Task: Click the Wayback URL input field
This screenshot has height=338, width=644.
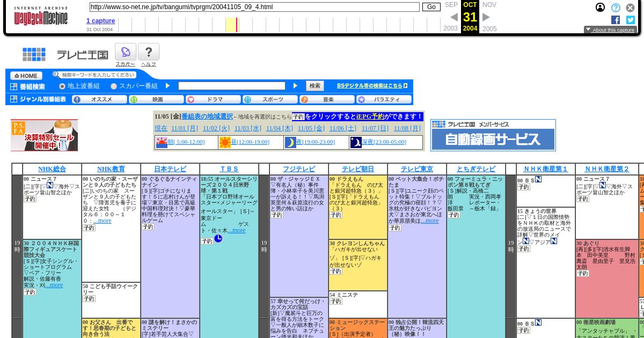Action: (x=254, y=7)
